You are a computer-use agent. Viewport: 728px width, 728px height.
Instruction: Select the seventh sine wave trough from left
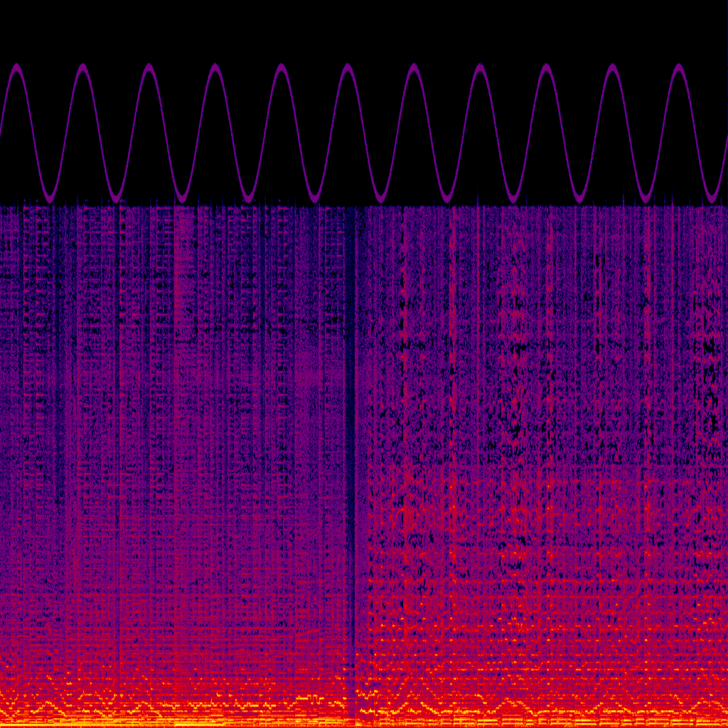[446, 198]
